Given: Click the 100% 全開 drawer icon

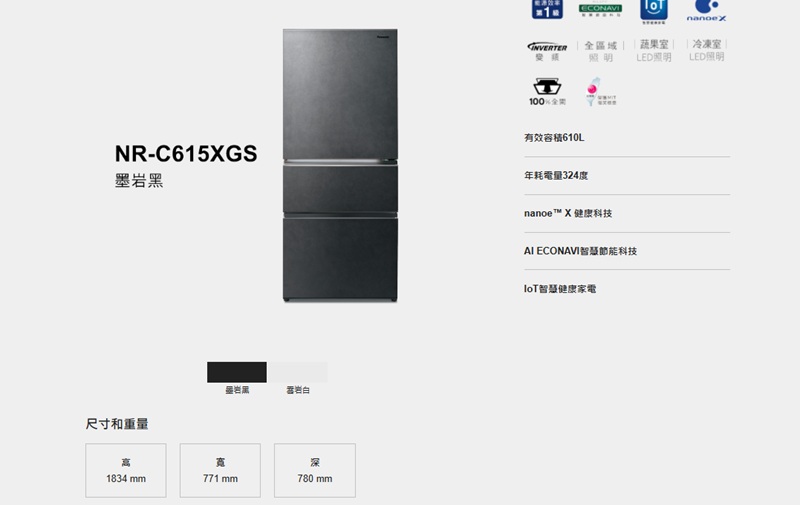Looking at the screenshot, I should [547, 92].
